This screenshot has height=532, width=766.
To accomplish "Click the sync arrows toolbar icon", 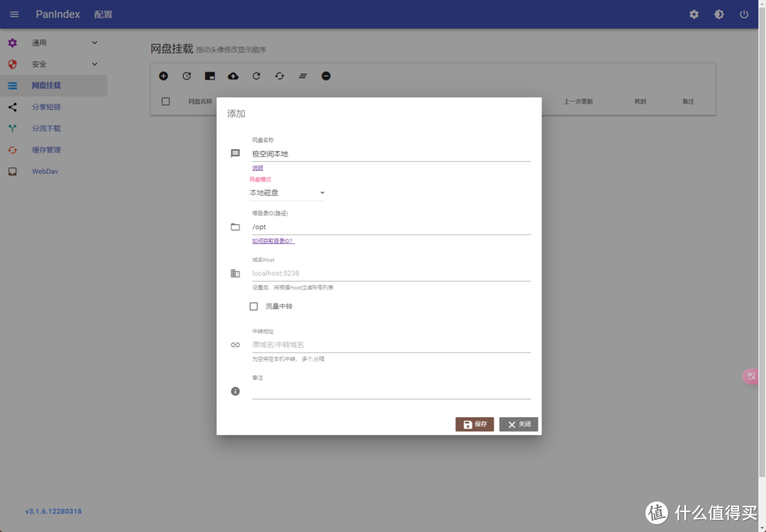I will [x=279, y=76].
